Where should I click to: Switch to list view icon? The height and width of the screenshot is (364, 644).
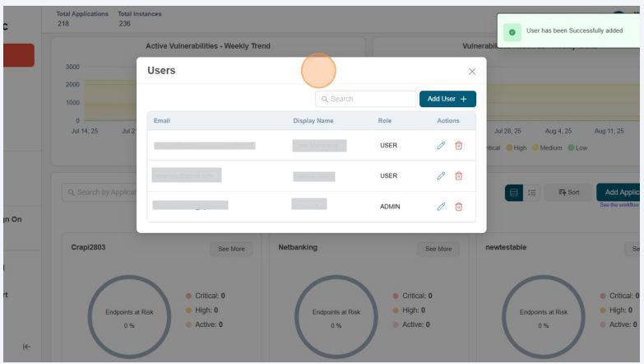532,193
